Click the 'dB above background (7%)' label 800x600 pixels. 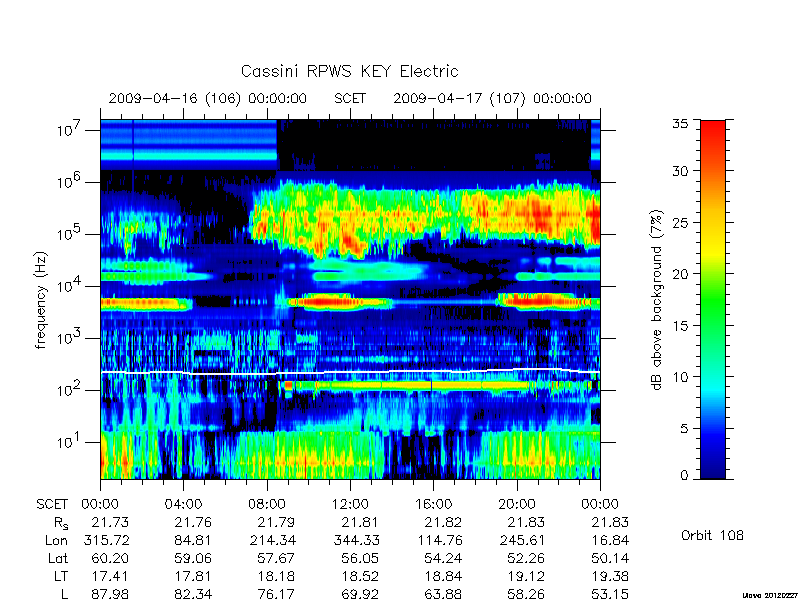point(657,300)
